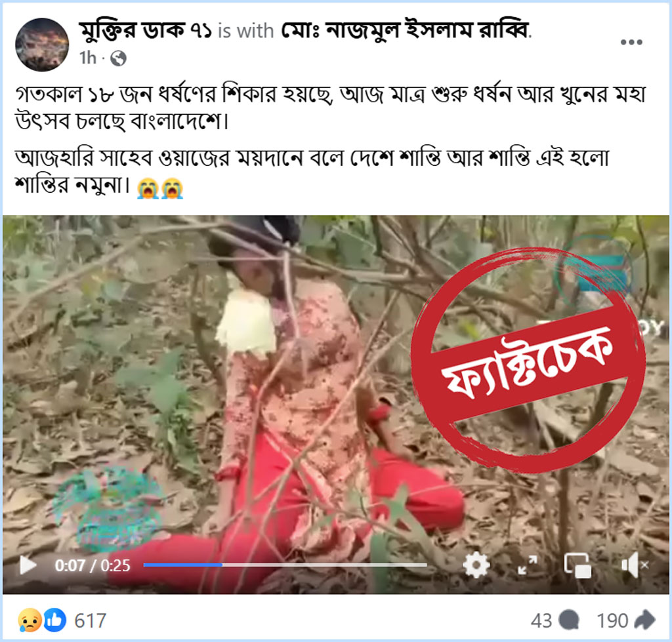Expand video to fullscreen
The image size is (672, 642).
point(528,565)
